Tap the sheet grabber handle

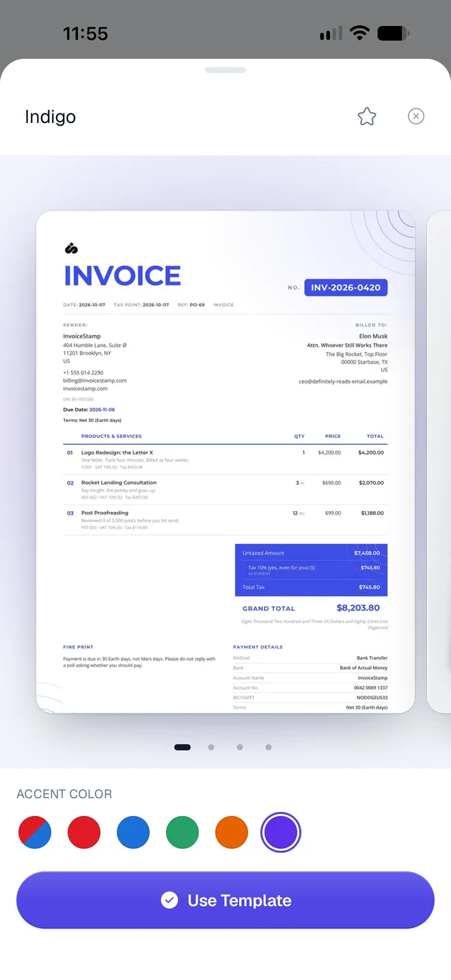pos(225,70)
